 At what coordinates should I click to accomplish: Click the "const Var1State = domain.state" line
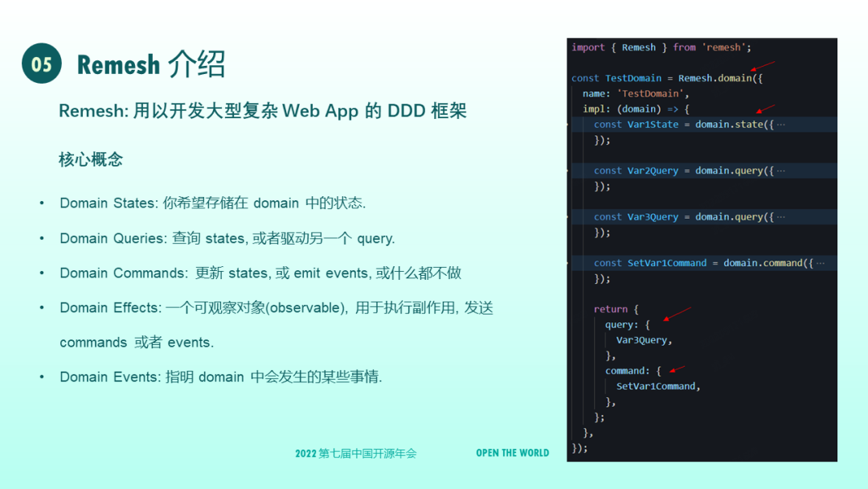(684, 125)
